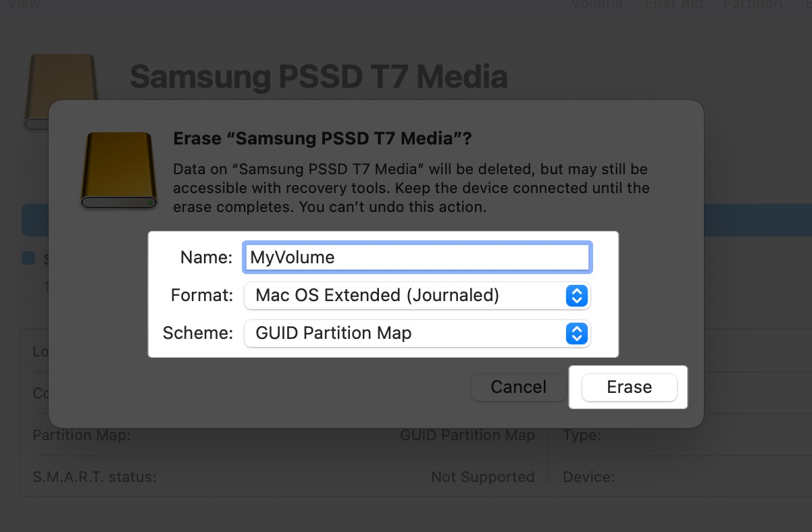Click the Erase dialog title text
Image resolution: width=812 pixels, height=532 pixels.
pyautogui.click(x=322, y=138)
